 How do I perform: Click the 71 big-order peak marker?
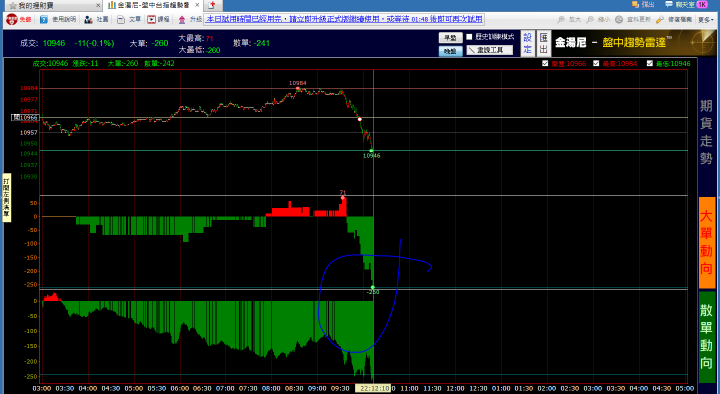click(343, 197)
